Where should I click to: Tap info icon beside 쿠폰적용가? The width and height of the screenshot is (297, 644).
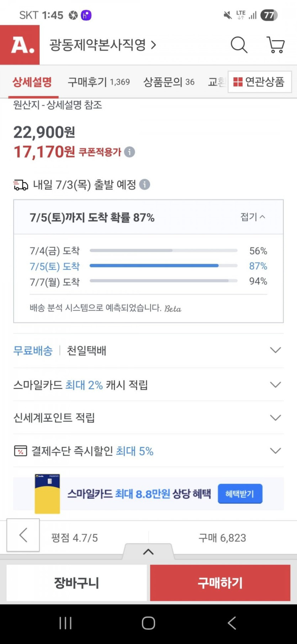click(x=129, y=152)
